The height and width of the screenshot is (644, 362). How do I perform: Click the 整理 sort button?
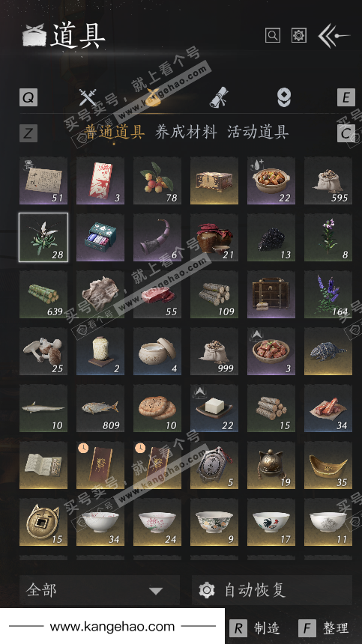(x=325, y=628)
